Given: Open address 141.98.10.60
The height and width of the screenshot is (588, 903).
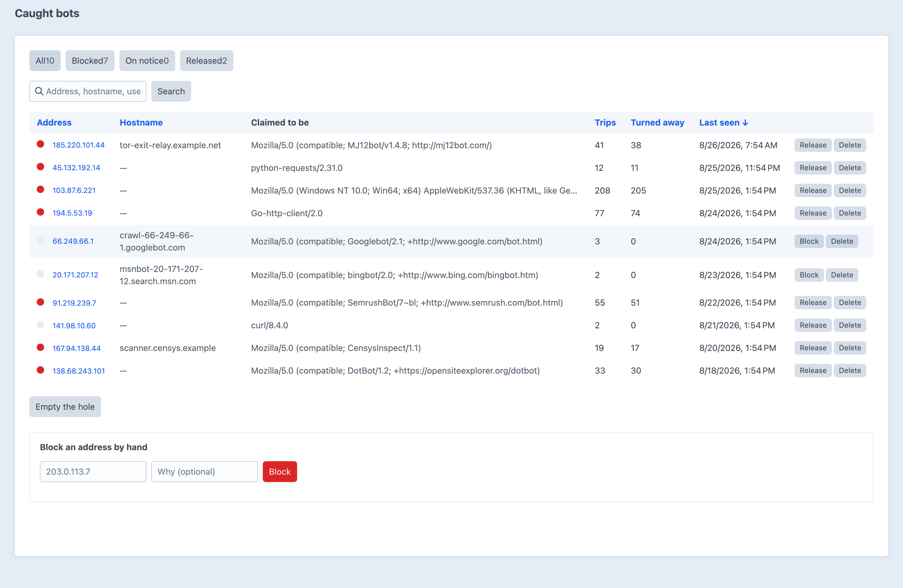Looking at the screenshot, I should [74, 326].
